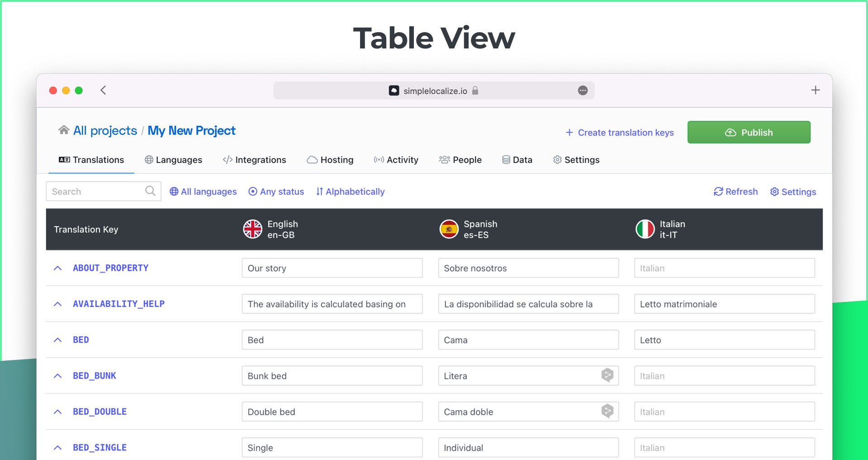Click the address bar more options icon
868x460 pixels.
click(x=583, y=91)
